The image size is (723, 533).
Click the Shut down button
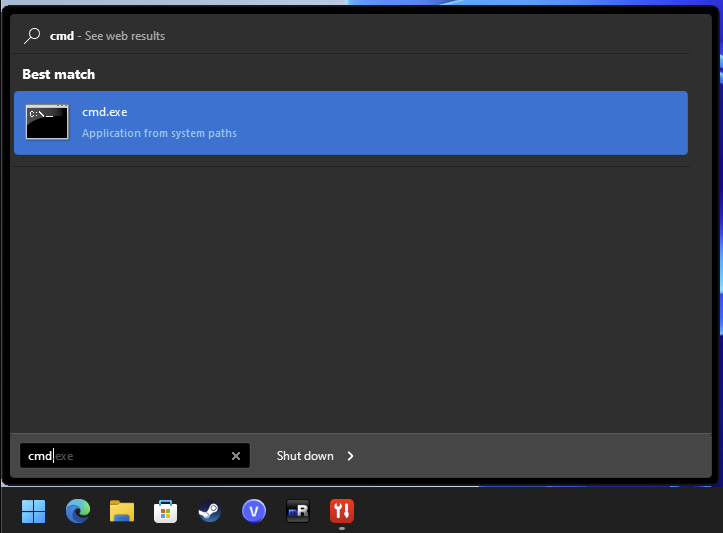[x=305, y=456]
